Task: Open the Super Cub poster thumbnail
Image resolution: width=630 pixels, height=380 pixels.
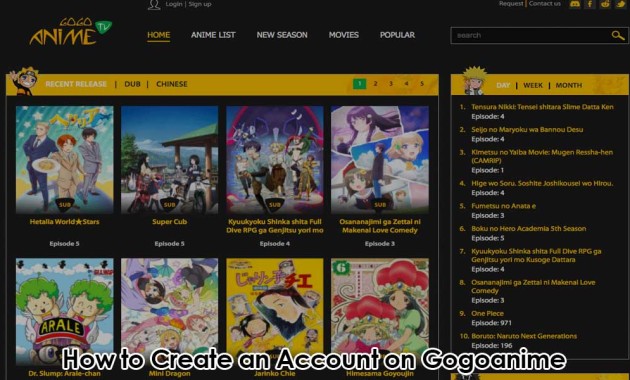Action: tap(170, 160)
